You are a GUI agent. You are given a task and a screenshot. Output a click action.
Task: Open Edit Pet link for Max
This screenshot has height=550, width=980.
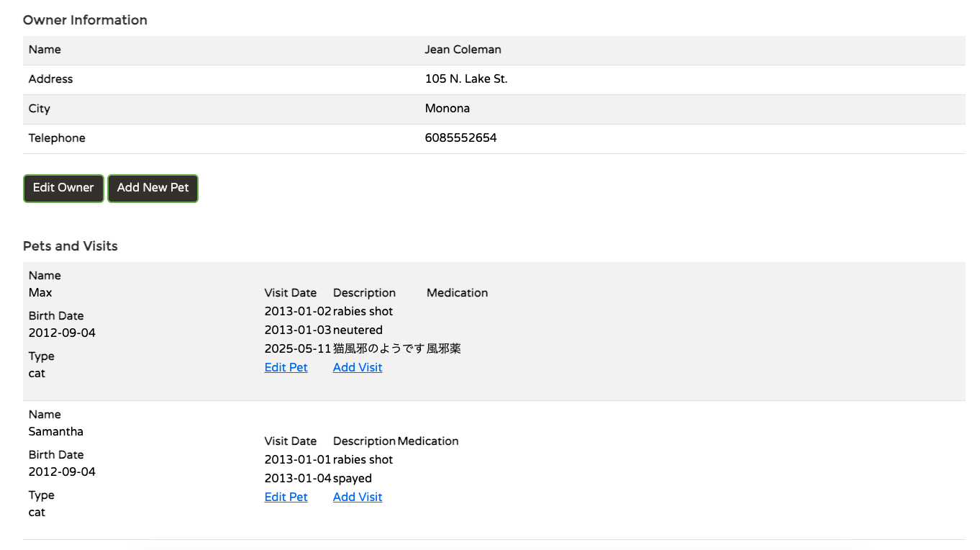[286, 367]
